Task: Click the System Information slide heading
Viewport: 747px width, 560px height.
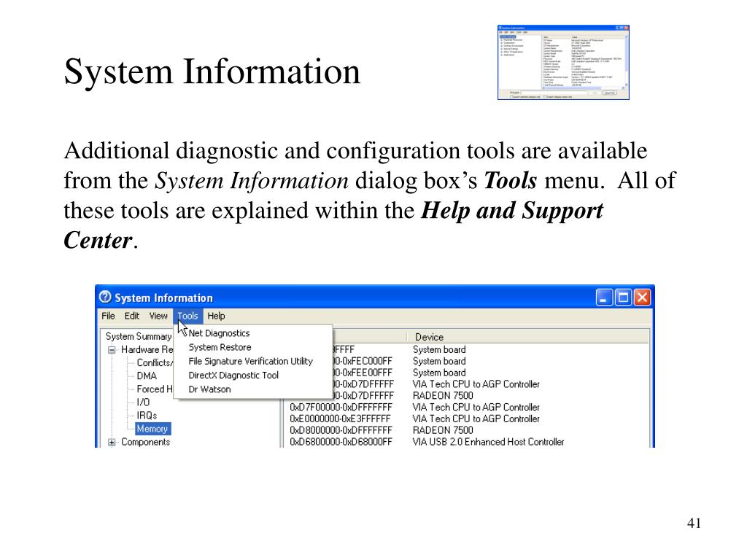Action: 212,72
